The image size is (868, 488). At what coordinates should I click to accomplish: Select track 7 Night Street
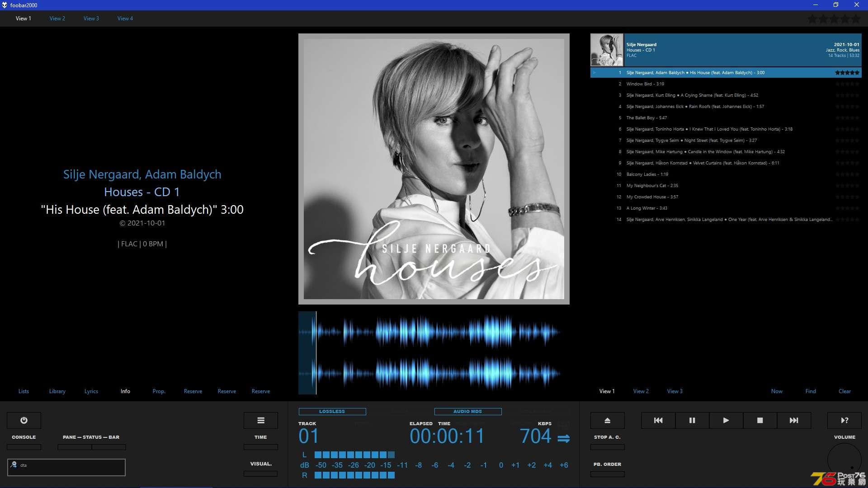click(726, 141)
